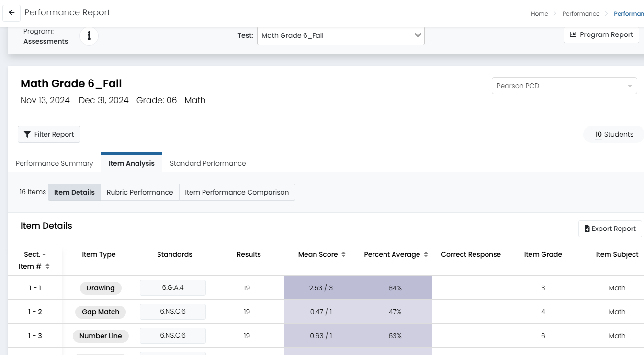Click the Gap Match item type pill

coord(101,312)
